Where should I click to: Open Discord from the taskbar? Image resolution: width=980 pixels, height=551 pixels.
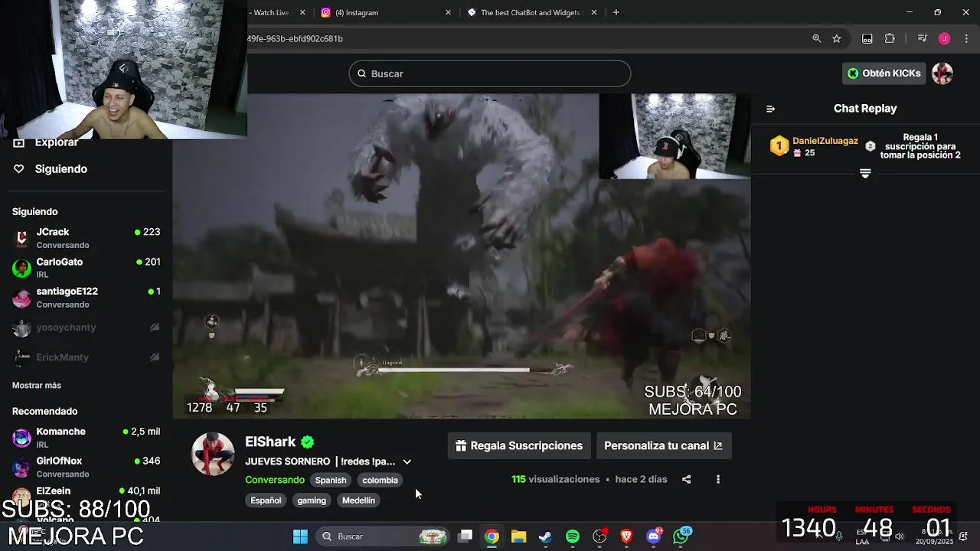(653, 536)
